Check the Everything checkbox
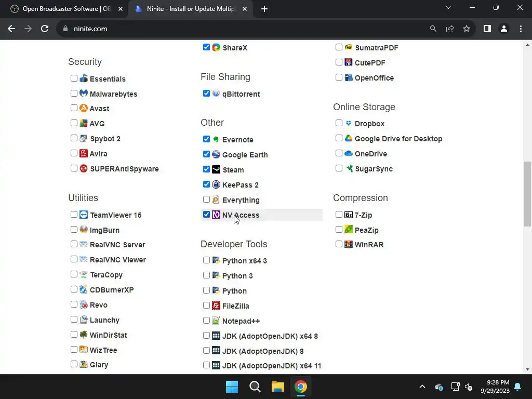Screen dimensions: 532x399 click(x=206, y=199)
